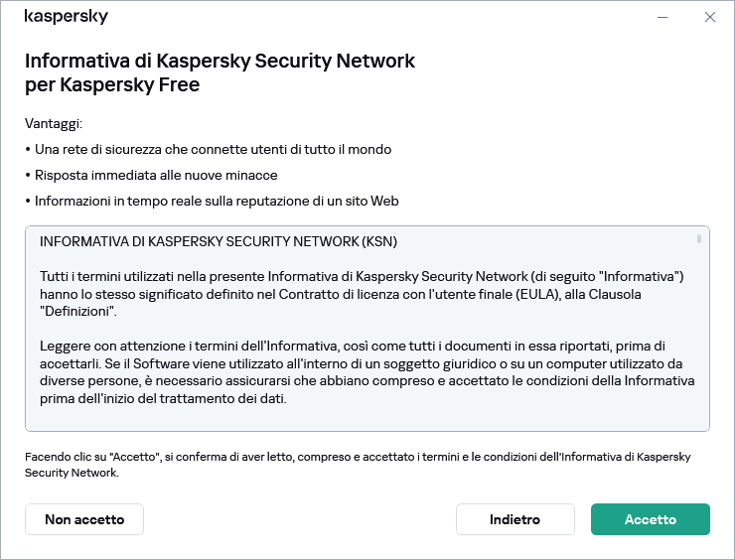Click the scrollbar track below the thumb

699,338
